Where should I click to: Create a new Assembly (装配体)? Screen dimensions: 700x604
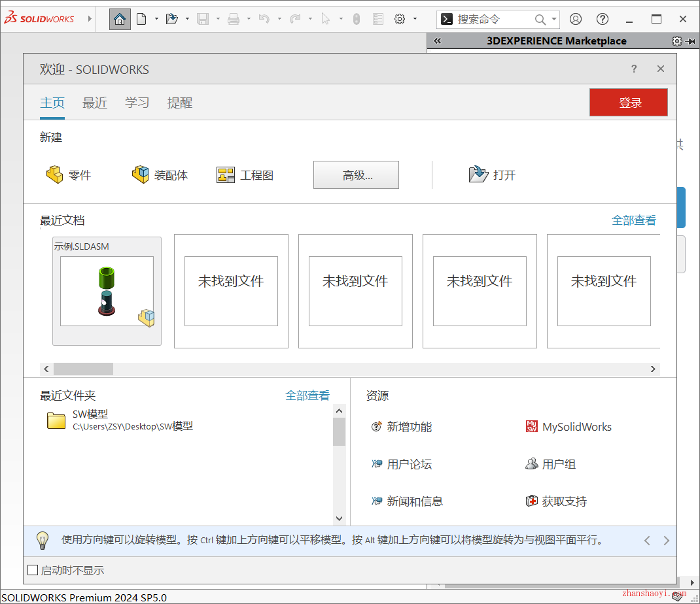(160, 175)
